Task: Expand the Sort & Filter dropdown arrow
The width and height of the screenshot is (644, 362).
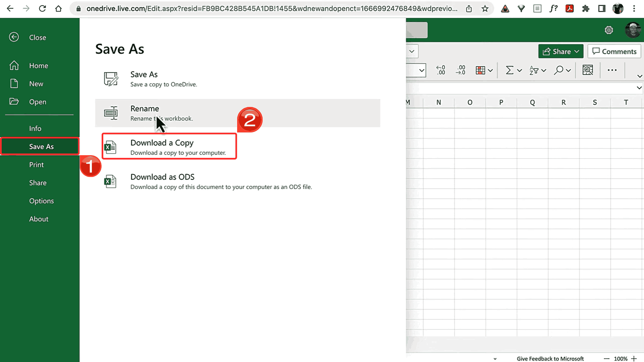Action: (x=544, y=70)
